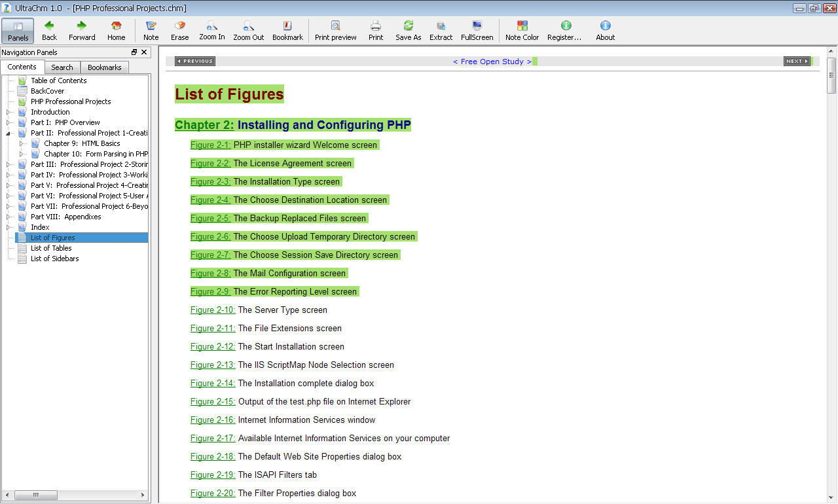Viewport: 838px width, 504px height.
Task: Open the Figure 2-5 link
Action: pos(211,218)
